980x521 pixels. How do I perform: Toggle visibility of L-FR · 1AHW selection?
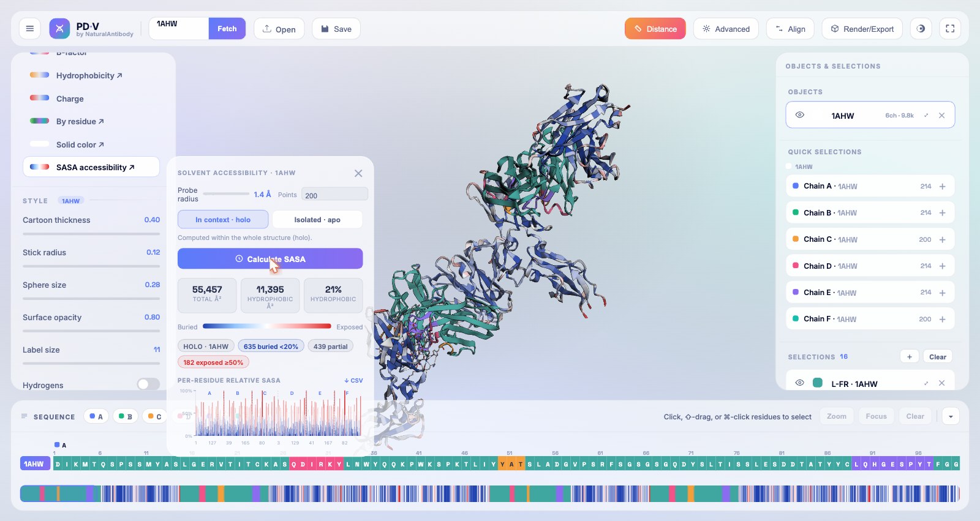tap(799, 383)
